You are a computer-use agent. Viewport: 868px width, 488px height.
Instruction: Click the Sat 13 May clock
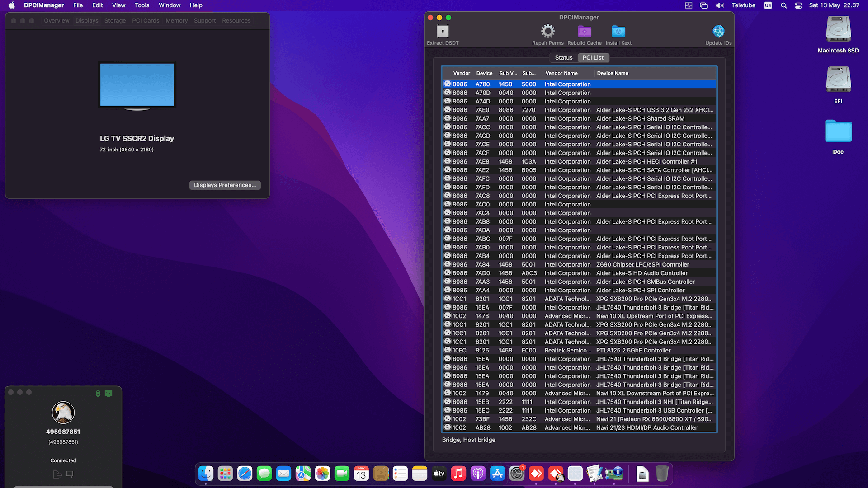[834, 5]
